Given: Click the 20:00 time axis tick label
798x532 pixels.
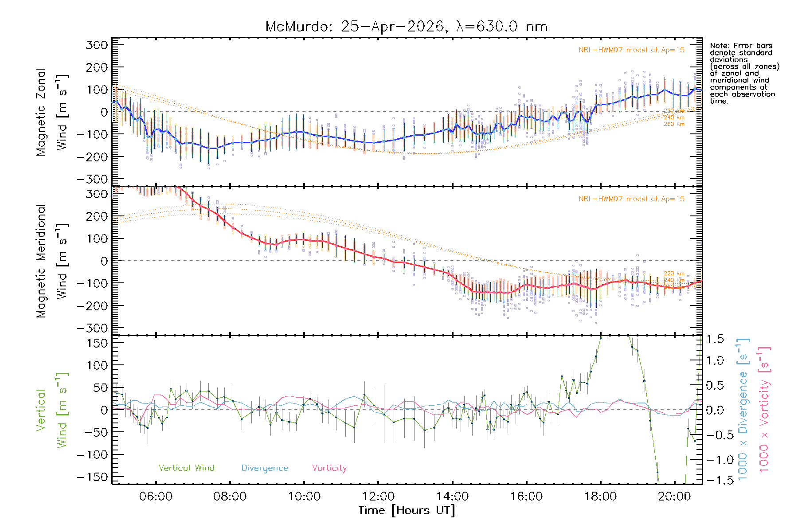Looking at the screenshot, I should coord(674,496).
